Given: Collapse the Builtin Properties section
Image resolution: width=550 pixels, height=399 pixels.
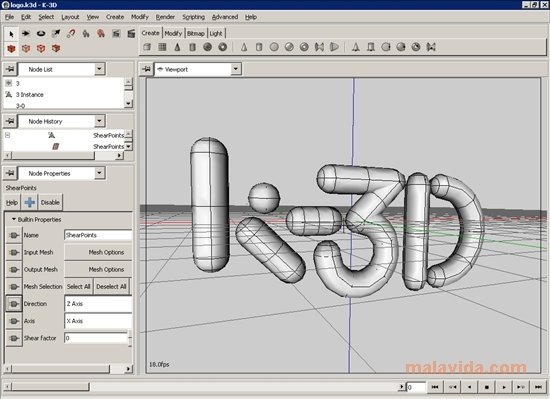Looking at the screenshot, I should click(x=14, y=219).
